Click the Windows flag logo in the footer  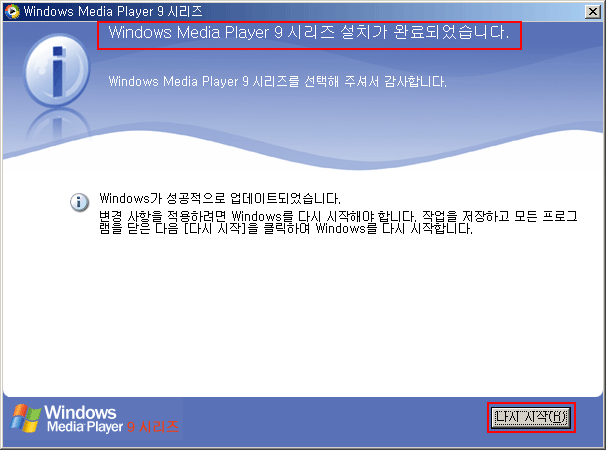[x=25, y=418]
